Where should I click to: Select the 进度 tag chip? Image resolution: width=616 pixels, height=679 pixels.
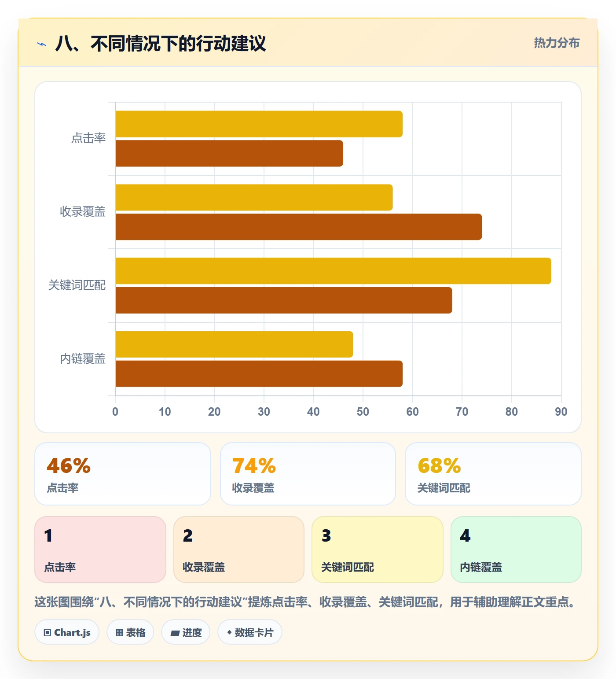click(186, 632)
